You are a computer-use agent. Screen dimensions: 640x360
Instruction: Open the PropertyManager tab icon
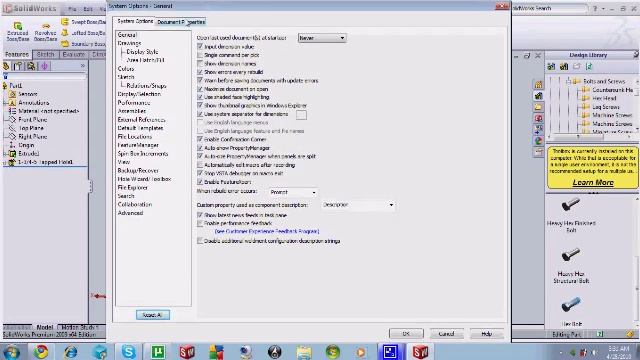coord(18,66)
